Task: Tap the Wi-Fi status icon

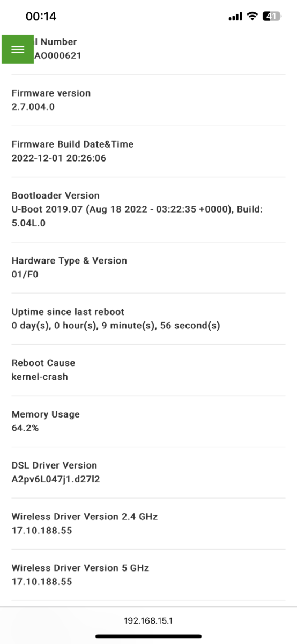Action: (x=252, y=17)
